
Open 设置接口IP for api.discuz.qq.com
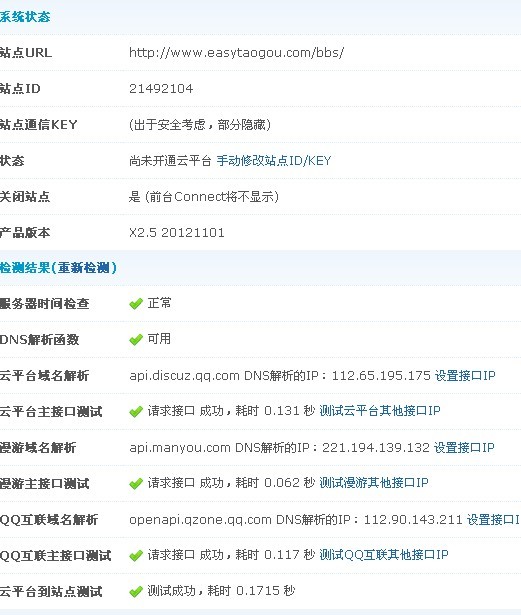point(465,376)
